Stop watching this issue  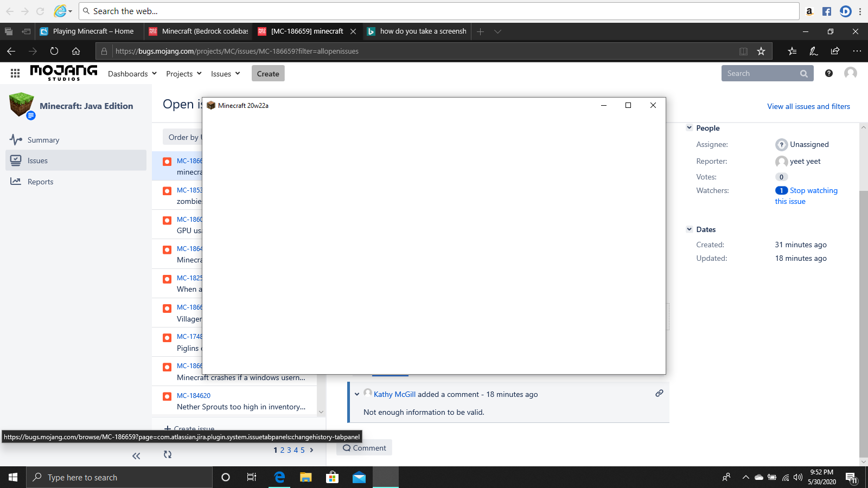click(x=813, y=190)
